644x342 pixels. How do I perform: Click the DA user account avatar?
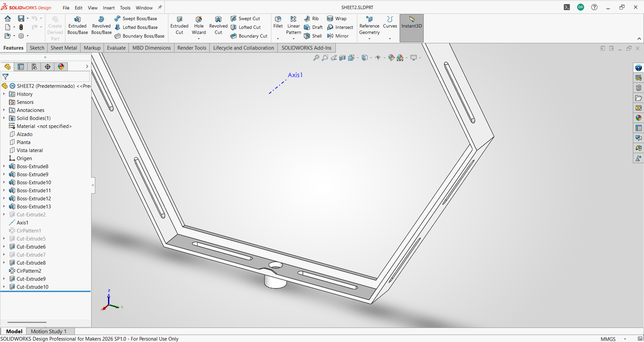(581, 7)
